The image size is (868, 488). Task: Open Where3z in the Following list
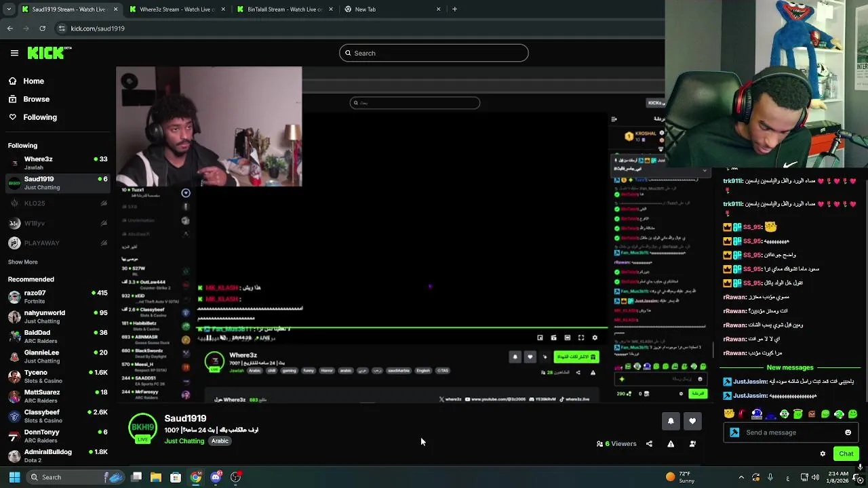tap(58, 163)
